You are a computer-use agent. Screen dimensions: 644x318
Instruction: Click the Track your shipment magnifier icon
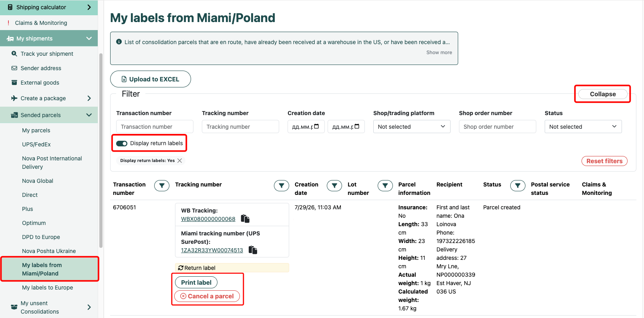14,53
